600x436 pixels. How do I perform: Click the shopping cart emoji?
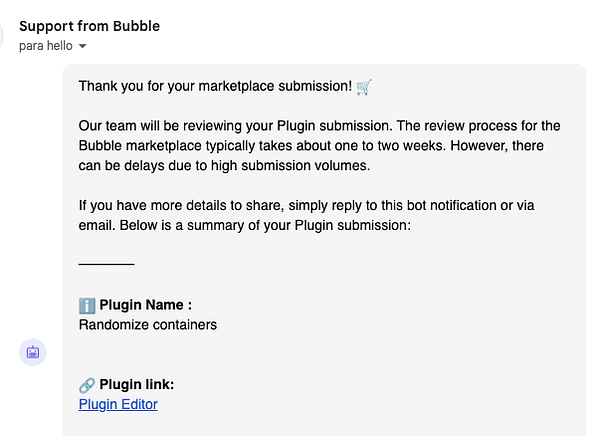pyautogui.click(x=364, y=86)
